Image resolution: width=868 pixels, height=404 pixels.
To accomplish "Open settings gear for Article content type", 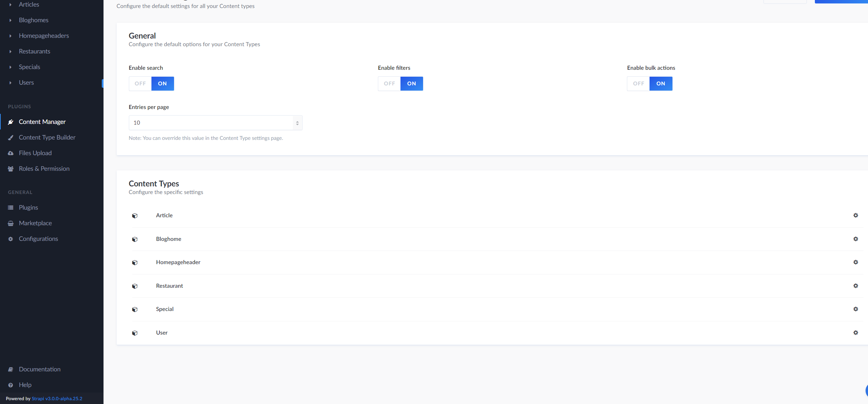I will pos(855,215).
